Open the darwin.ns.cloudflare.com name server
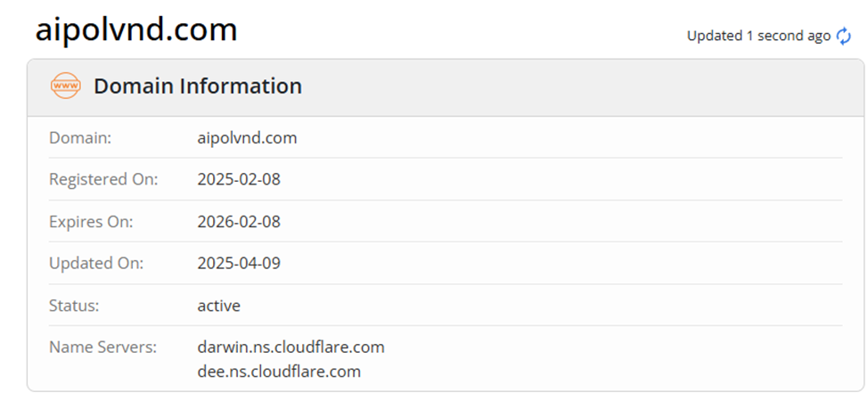Viewport: 868px width, 393px height. [291, 347]
